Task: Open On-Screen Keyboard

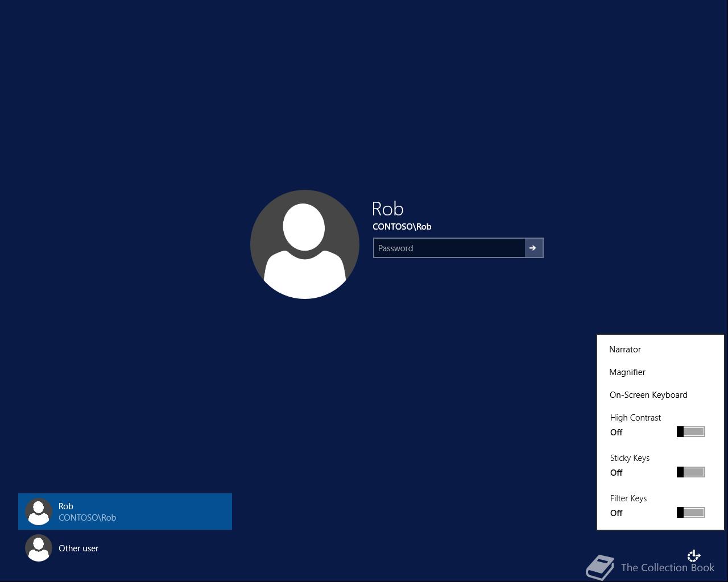Action: (x=648, y=395)
